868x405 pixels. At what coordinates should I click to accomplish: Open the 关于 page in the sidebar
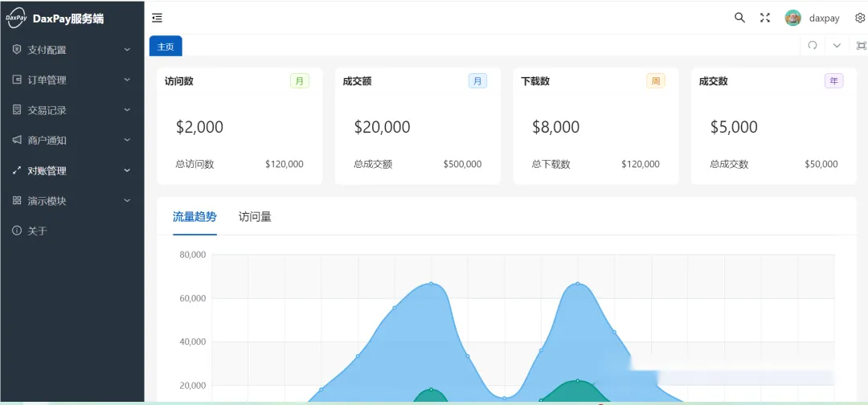coord(72,231)
